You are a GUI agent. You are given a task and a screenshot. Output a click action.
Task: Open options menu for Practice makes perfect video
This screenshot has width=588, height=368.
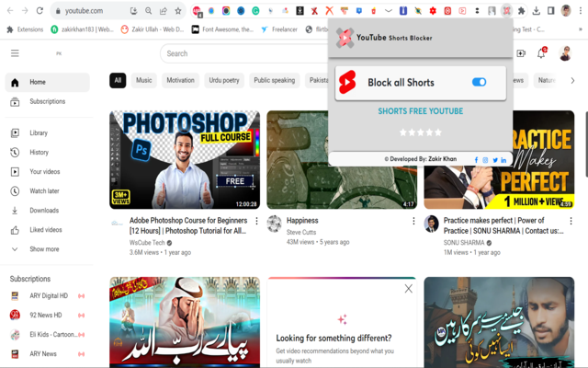(571, 221)
